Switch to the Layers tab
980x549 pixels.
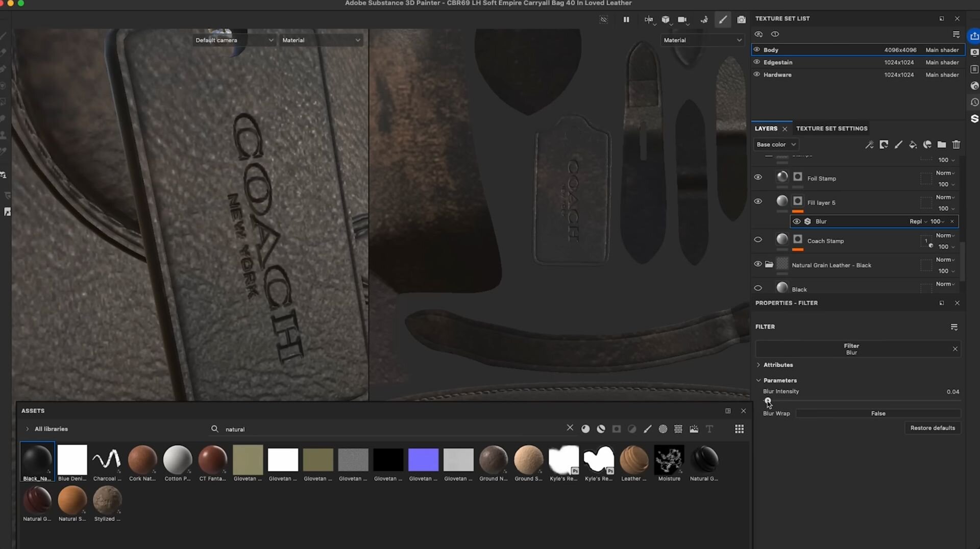(766, 129)
